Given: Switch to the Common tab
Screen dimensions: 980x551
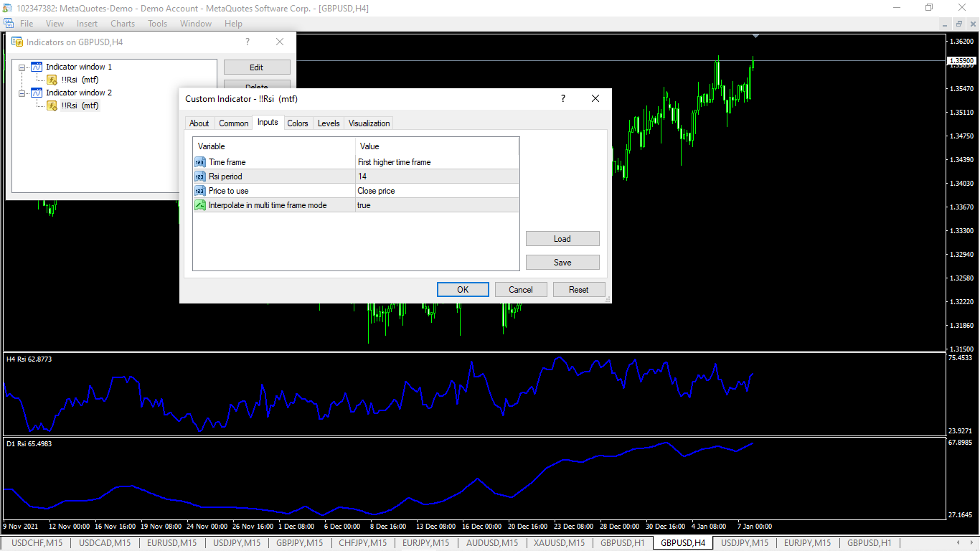Looking at the screenshot, I should [x=234, y=123].
